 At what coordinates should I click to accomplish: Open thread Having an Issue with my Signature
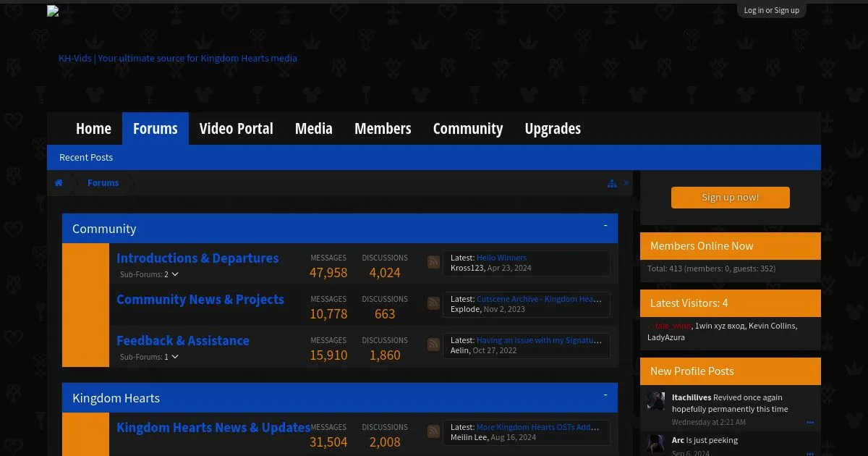(539, 340)
